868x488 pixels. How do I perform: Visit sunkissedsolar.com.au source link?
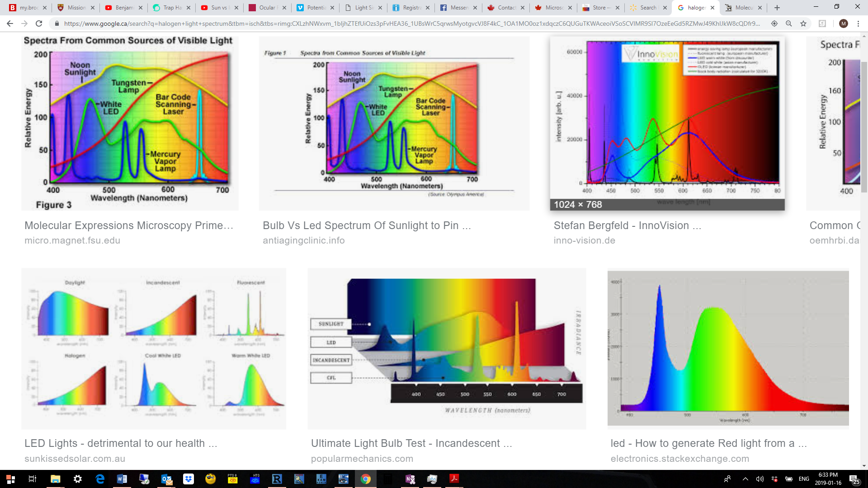pyautogui.click(x=75, y=459)
